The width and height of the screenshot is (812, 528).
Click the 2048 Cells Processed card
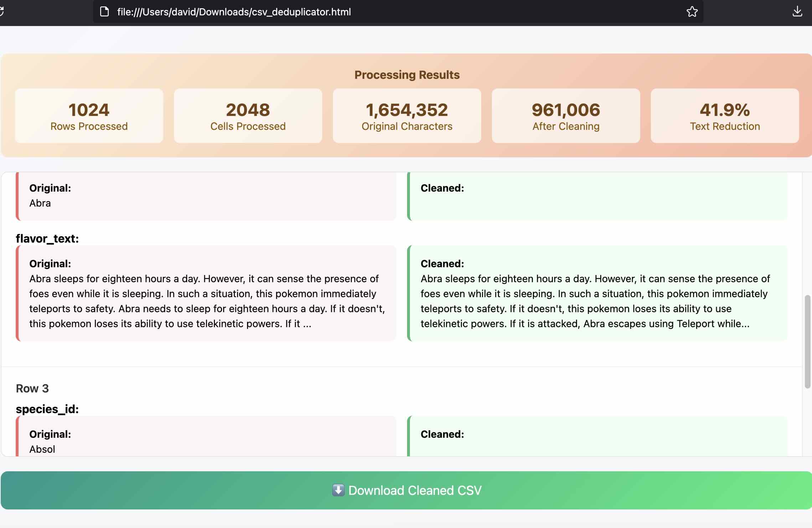click(x=248, y=116)
